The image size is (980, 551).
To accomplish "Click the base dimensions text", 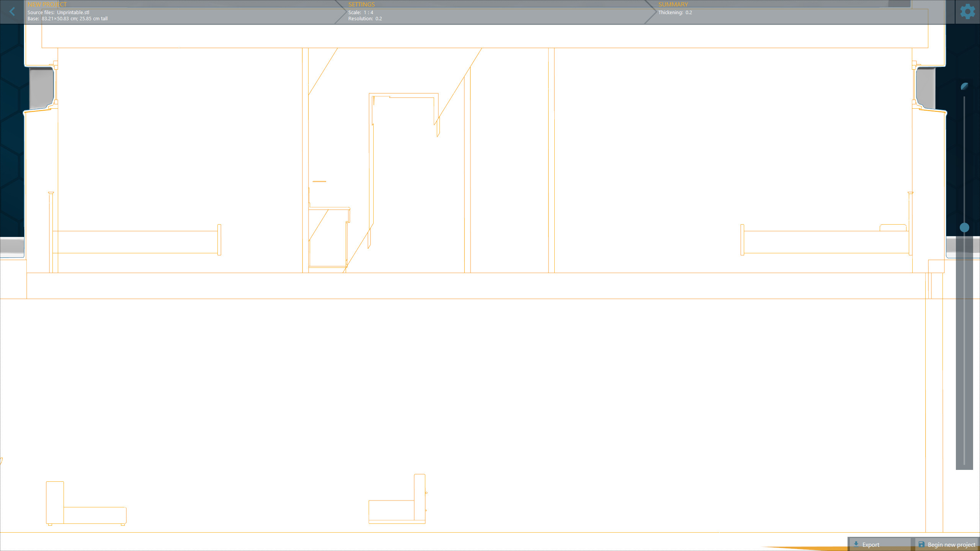I will pyautogui.click(x=67, y=18).
